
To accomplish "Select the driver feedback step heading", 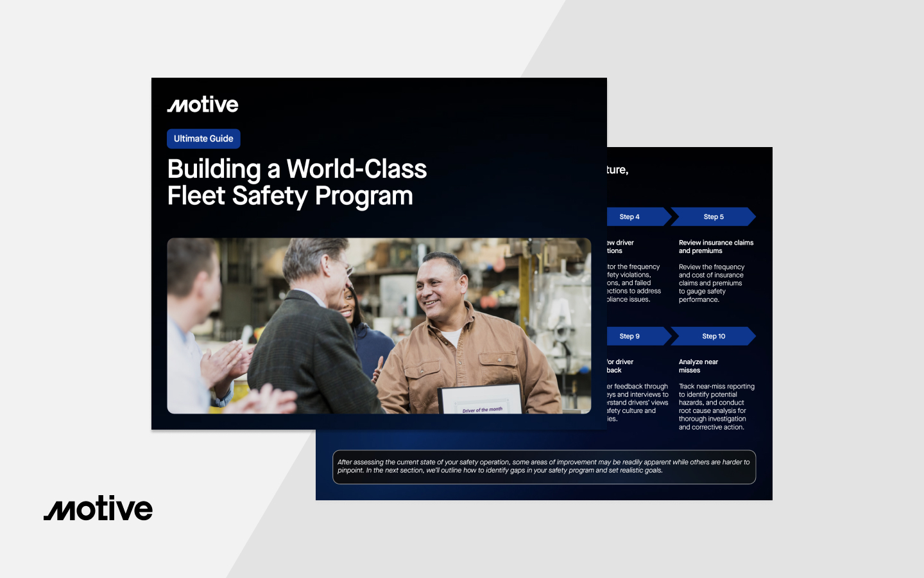I will pyautogui.click(x=626, y=365).
